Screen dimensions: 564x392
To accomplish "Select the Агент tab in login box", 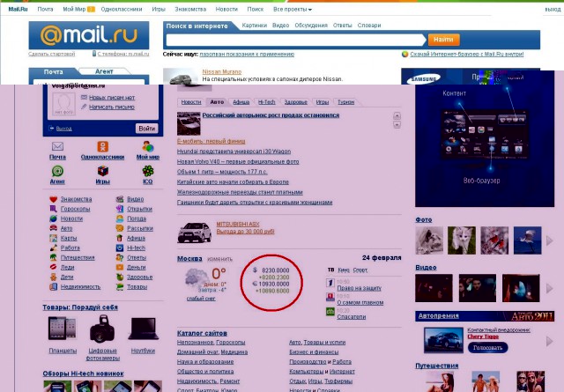I will coord(104,71).
